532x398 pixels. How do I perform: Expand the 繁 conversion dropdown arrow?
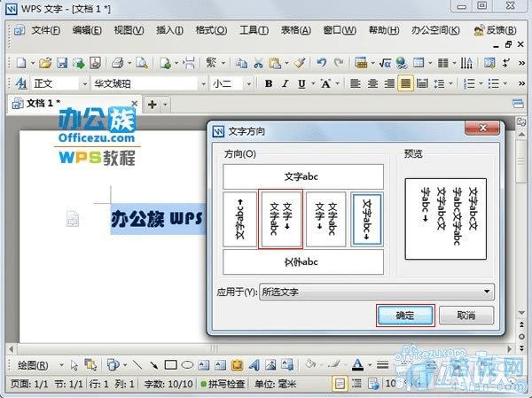(x=223, y=63)
